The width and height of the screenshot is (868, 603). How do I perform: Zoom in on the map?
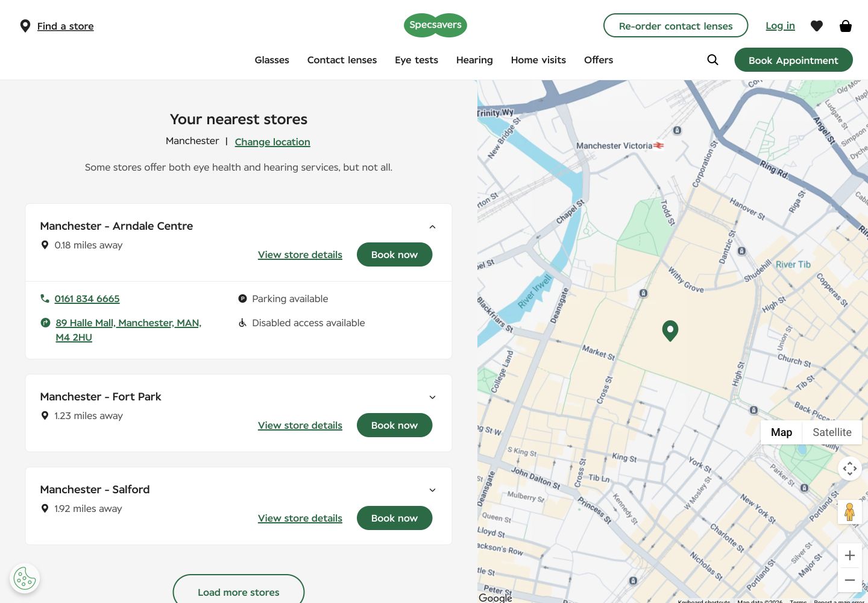850,555
